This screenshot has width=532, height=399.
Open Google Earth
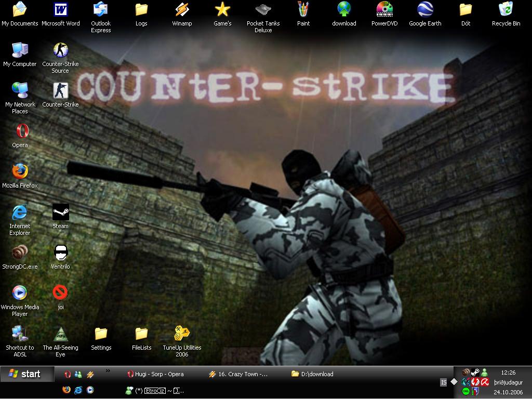pyautogui.click(x=425, y=14)
